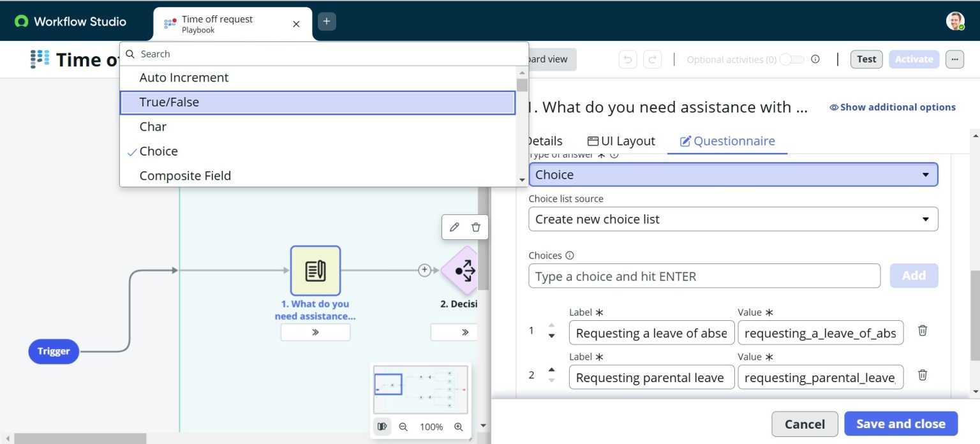
Task: Zoom out of the canvas with the minus magnifier
Action: pyautogui.click(x=404, y=427)
